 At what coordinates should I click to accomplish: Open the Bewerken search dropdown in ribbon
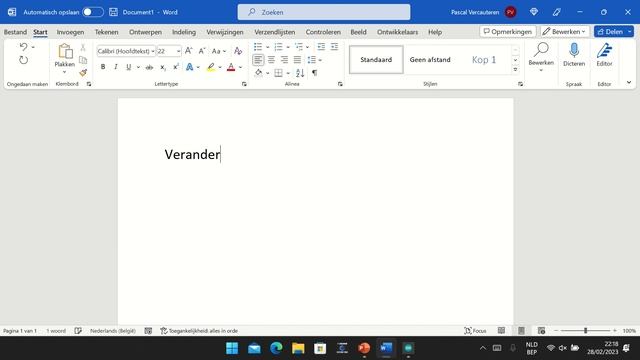point(541,57)
